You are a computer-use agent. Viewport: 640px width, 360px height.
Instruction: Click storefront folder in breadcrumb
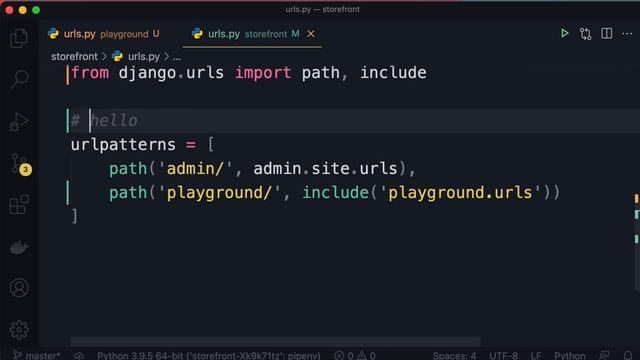[74, 56]
